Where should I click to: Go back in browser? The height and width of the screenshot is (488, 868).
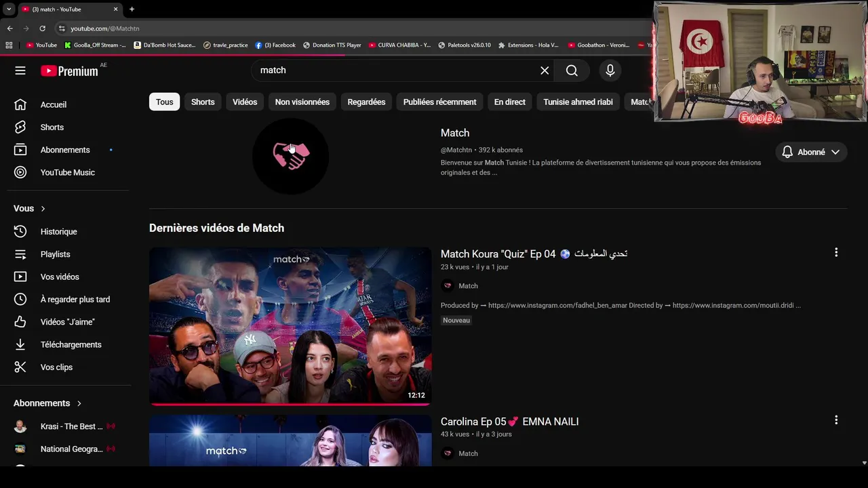[x=9, y=28]
